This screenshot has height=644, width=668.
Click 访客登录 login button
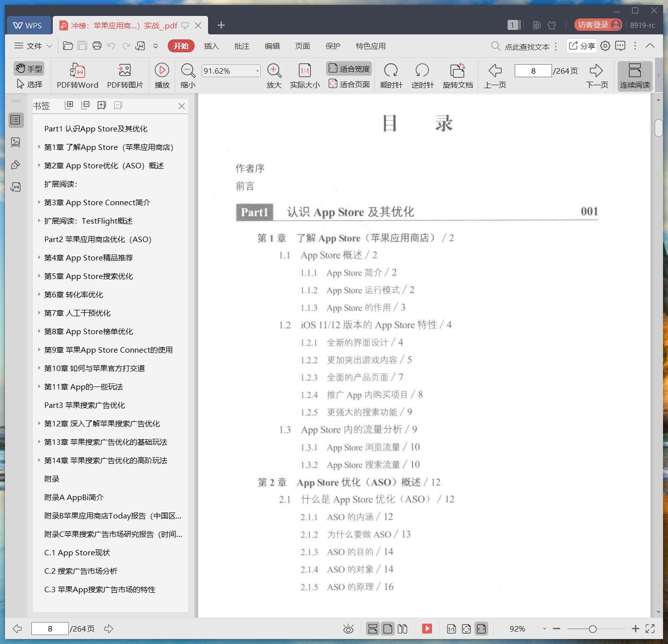tap(598, 25)
